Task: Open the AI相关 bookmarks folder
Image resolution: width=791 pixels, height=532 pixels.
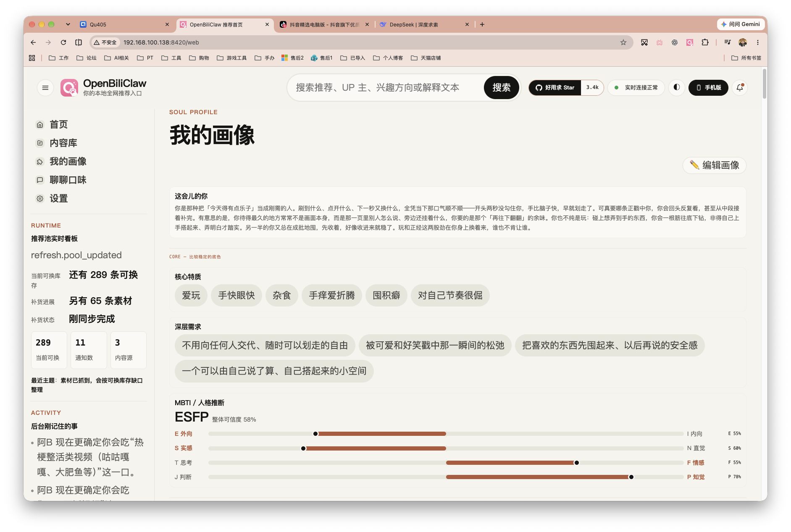Action: (117, 58)
